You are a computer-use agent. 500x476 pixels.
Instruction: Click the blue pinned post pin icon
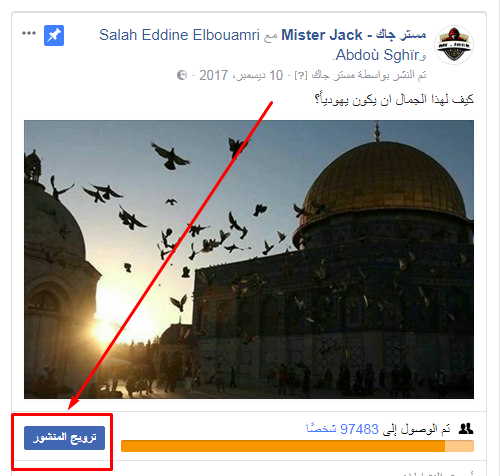tap(54, 35)
